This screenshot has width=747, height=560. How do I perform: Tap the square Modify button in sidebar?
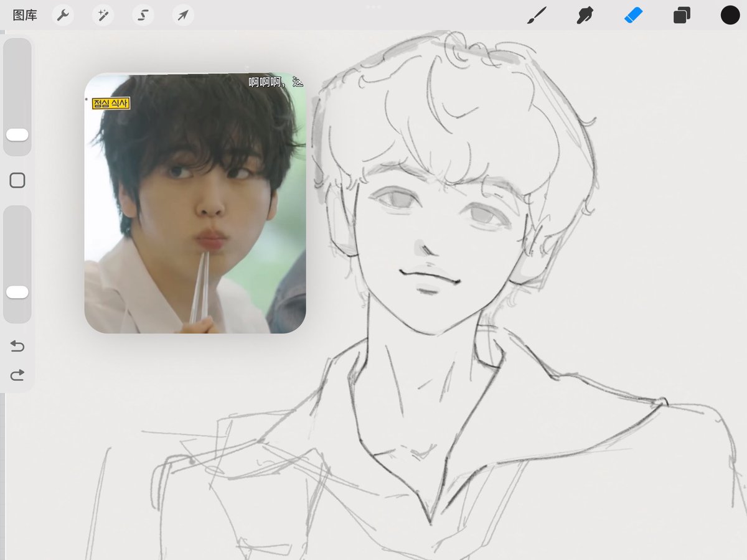coord(17,180)
